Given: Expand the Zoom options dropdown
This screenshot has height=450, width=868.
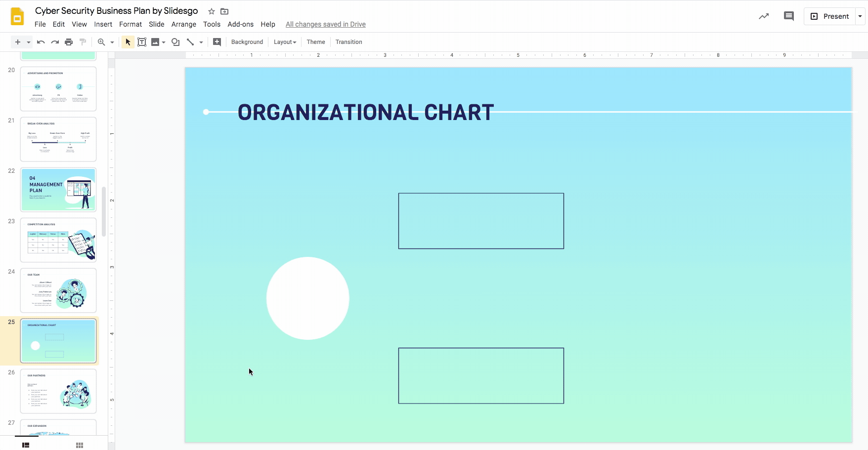Looking at the screenshot, I should pyautogui.click(x=112, y=42).
